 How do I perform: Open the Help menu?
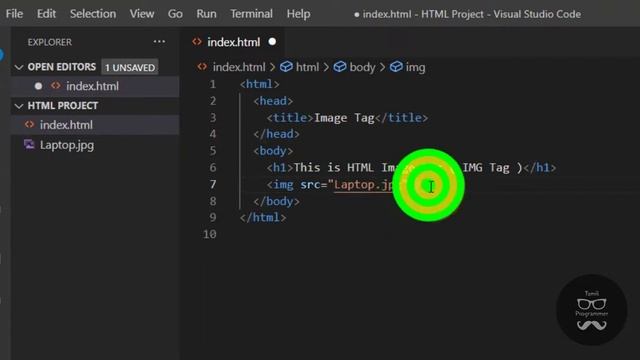(298, 14)
